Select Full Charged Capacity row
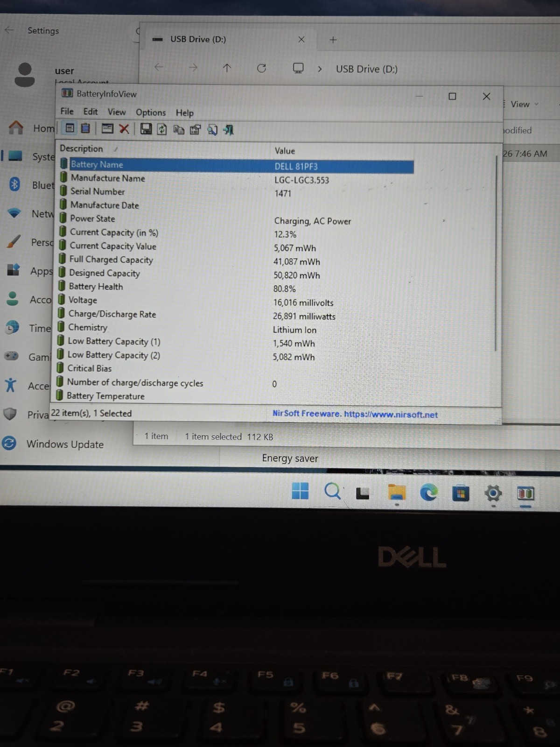Image resolution: width=560 pixels, height=747 pixels. (236, 260)
